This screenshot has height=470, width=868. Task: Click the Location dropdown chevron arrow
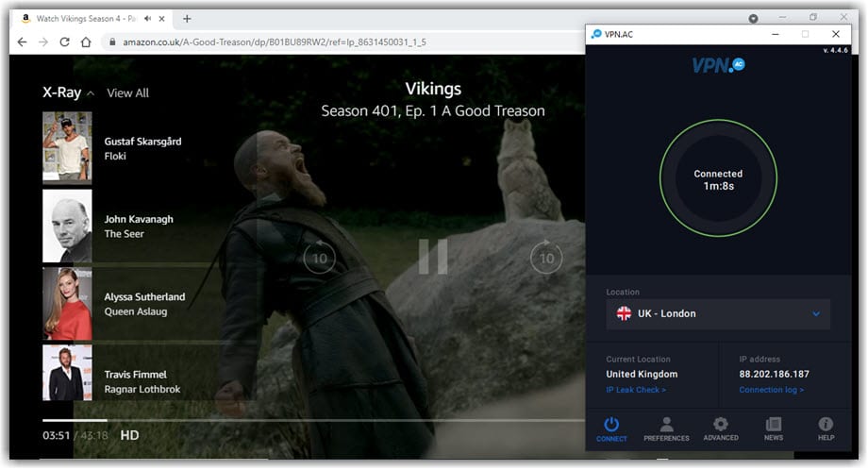coord(816,314)
